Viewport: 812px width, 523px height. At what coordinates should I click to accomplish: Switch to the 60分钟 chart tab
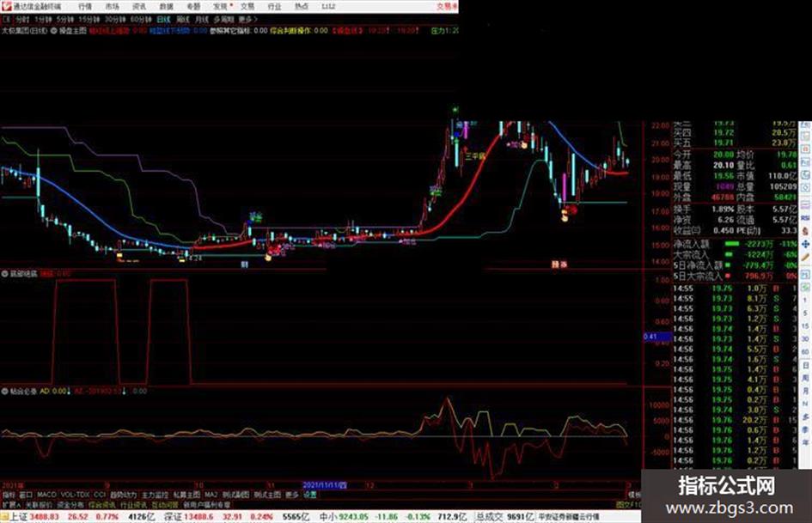click(x=141, y=20)
